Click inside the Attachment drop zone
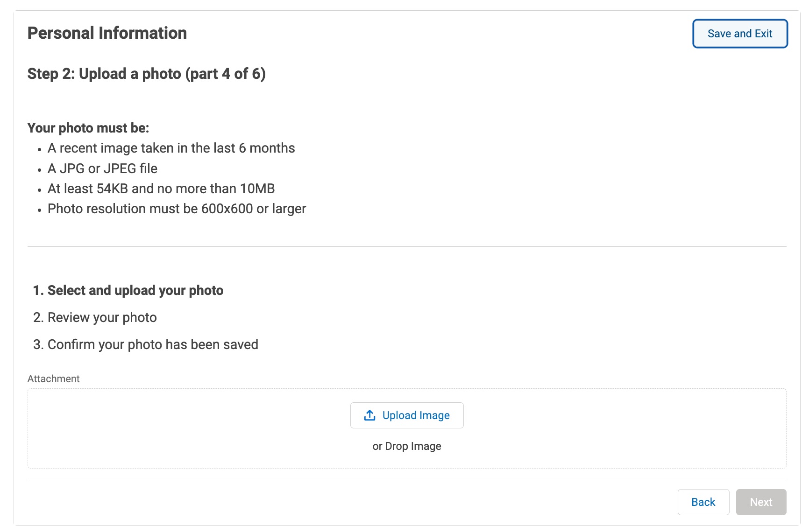This screenshot has height=532, width=809. point(187,428)
